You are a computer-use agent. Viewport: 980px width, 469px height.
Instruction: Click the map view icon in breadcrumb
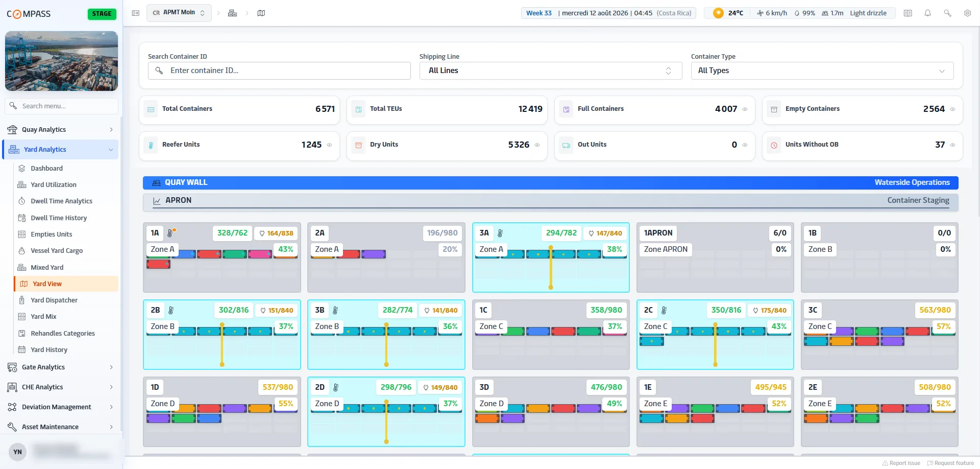click(x=261, y=13)
